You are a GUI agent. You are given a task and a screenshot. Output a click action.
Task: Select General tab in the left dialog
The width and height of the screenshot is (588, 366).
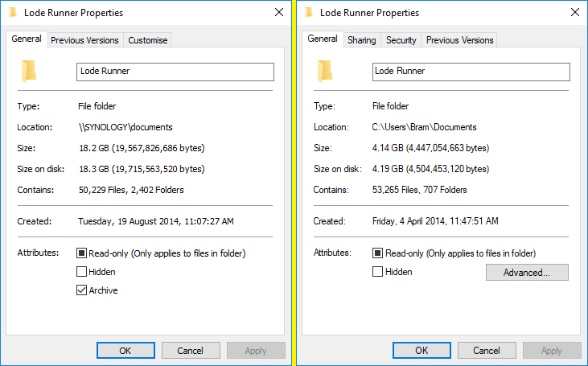27,39
